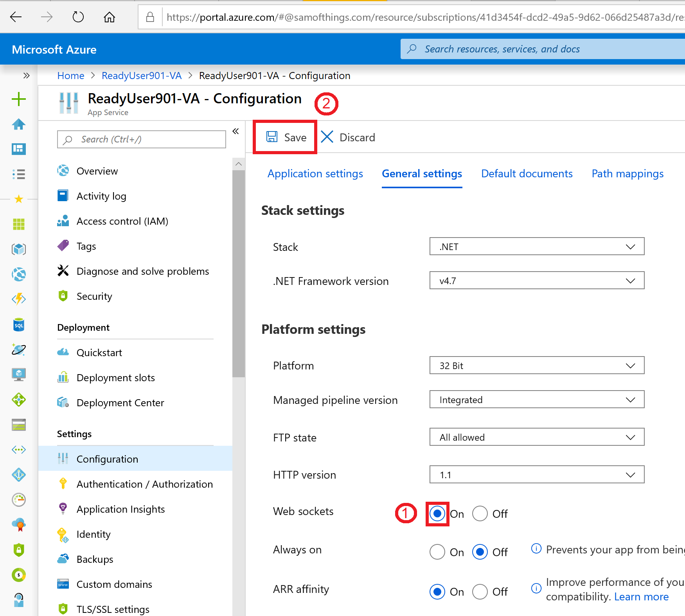
Task: Open the Azure Home icon in sidebar
Action: (19, 124)
